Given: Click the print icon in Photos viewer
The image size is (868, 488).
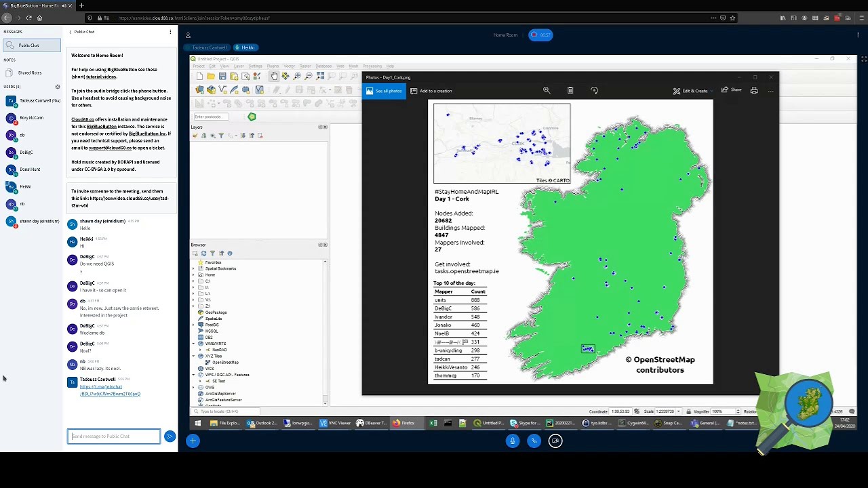Looking at the screenshot, I should click(x=754, y=90).
